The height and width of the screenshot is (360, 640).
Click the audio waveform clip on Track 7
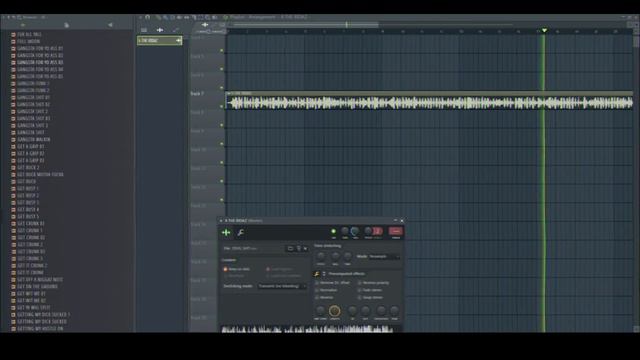[429, 103]
